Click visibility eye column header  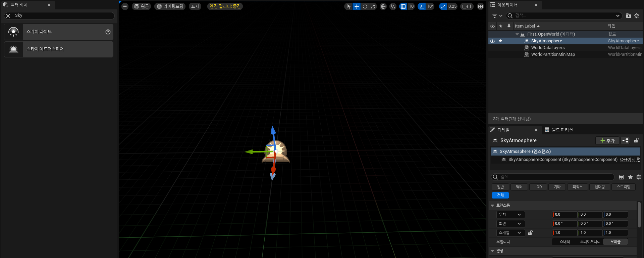pyautogui.click(x=492, y=26)
